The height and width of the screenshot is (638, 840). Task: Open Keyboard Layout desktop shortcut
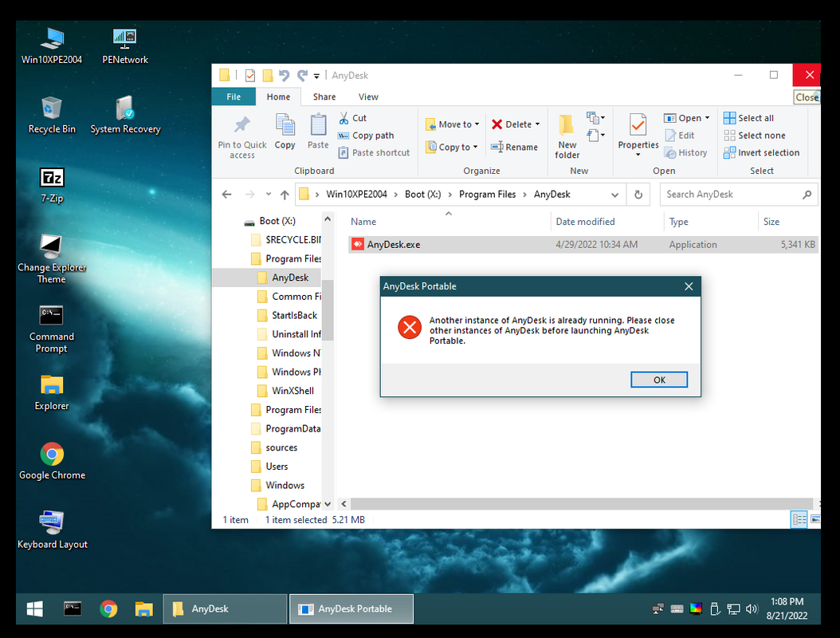pyautogui.click(x=52, y=530)
